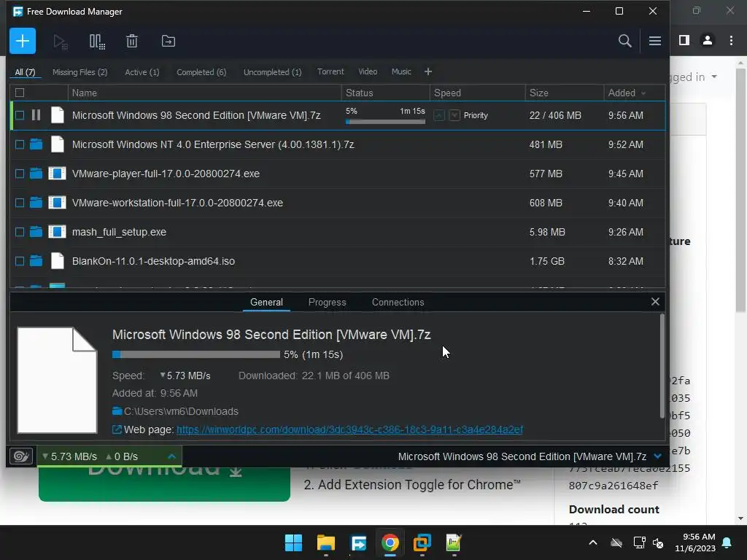The height and width of the screenshot is (560, 747).
Task: Select the Torrent filter tab
Action: 330,71
